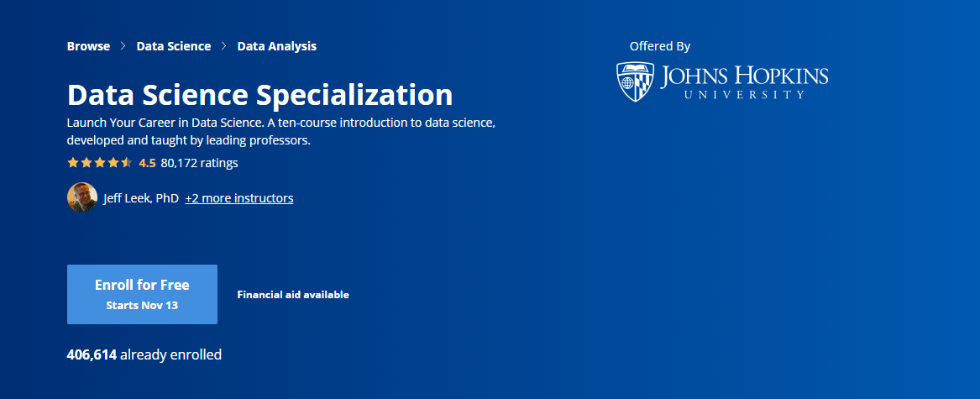Click the 406,614 already enrolled text

[x=144, y=354]
